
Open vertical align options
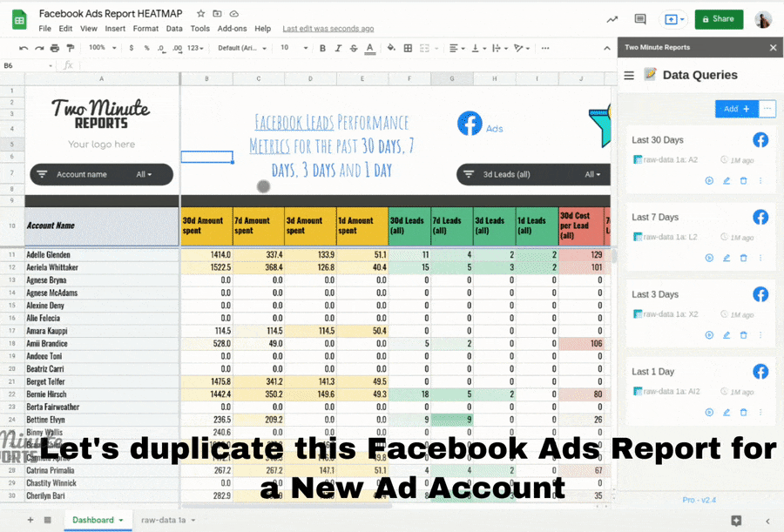[478, 48]
